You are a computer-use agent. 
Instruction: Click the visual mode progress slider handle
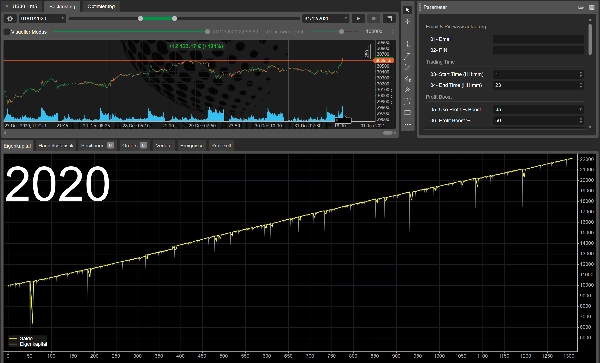pos(207,31)
